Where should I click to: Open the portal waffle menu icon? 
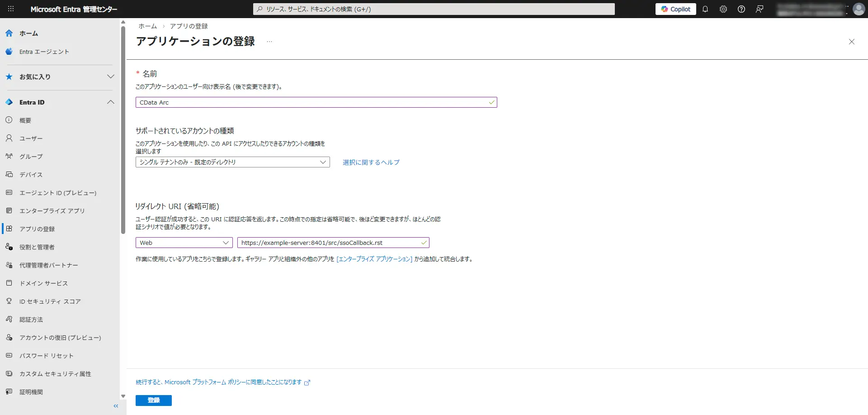click(11, 9)
